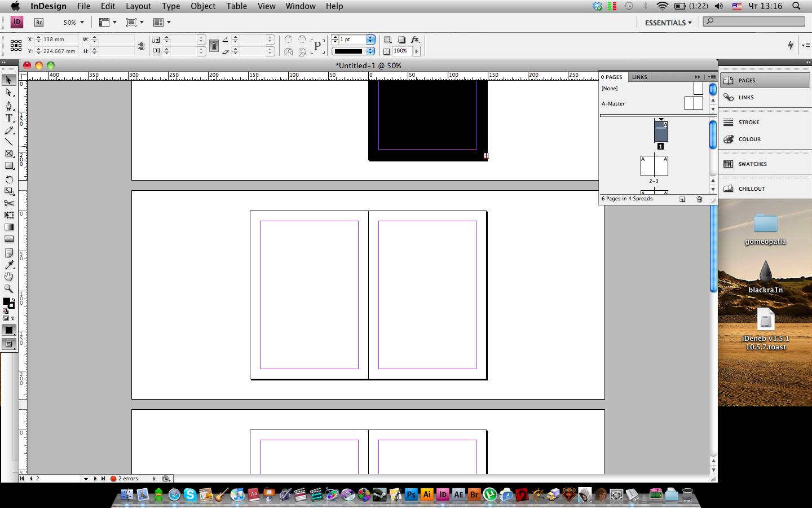Open the Object menu
The width and height of the screenshot is (812, 508).
(203, 6)
